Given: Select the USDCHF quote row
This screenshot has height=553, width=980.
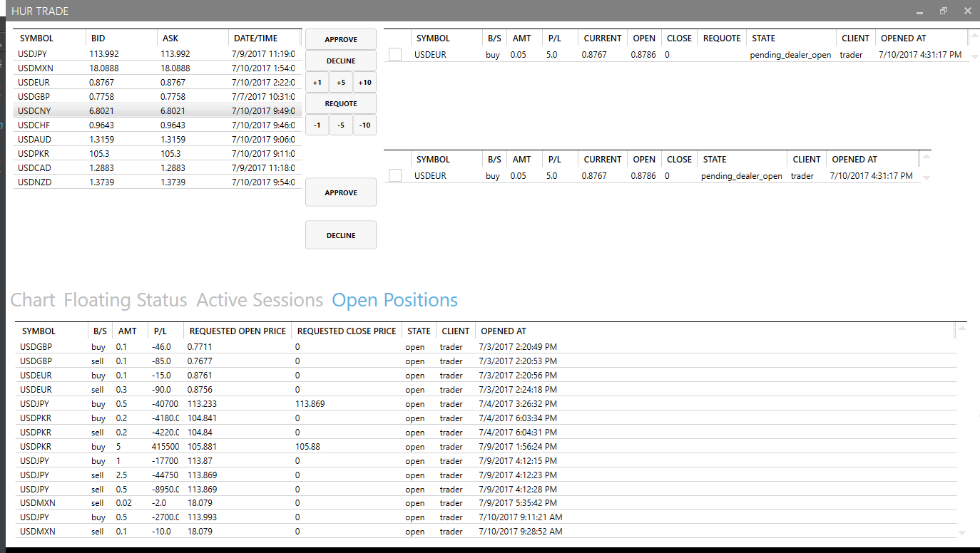Looking at the screenshot, I should [x=158, y=125].
